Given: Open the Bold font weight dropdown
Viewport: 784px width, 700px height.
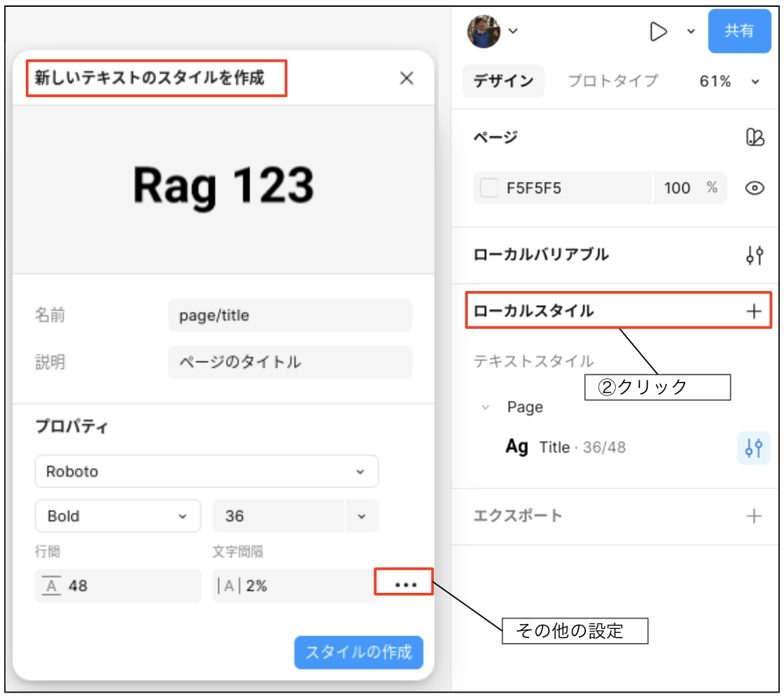Looking at the screenshot, I should 117,516.
